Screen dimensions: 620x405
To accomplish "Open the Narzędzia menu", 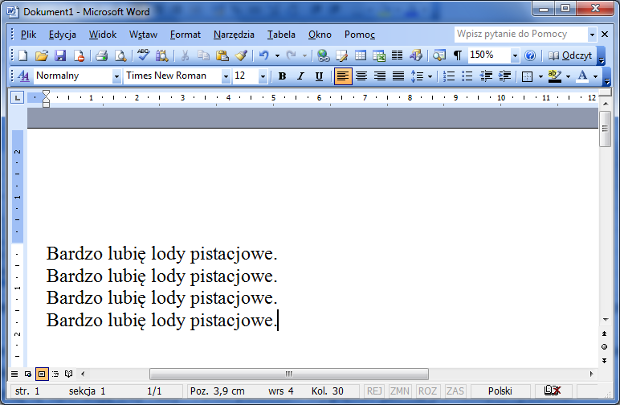I will tap(234, 35).
